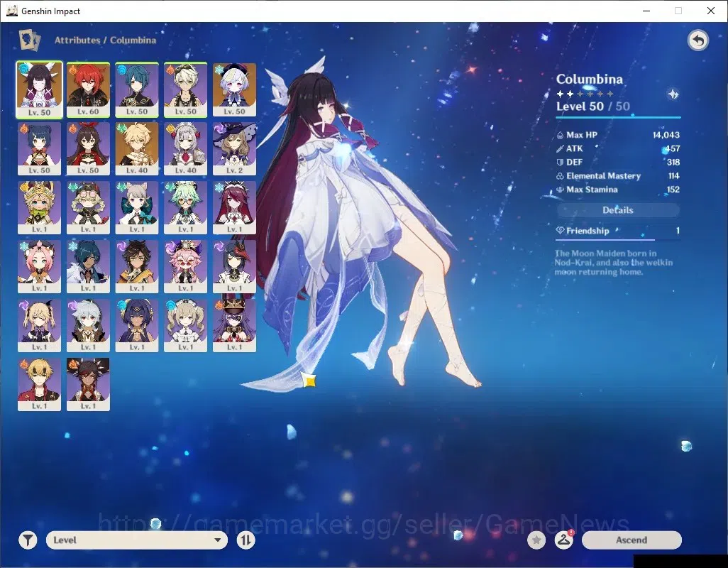Select Kujou Sara's portrait
728x568 pixels.
pos(234,266)
